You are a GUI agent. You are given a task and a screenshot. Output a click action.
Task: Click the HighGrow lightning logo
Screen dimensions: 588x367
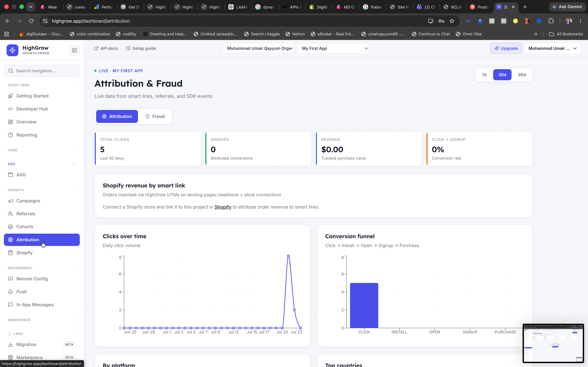12,50
